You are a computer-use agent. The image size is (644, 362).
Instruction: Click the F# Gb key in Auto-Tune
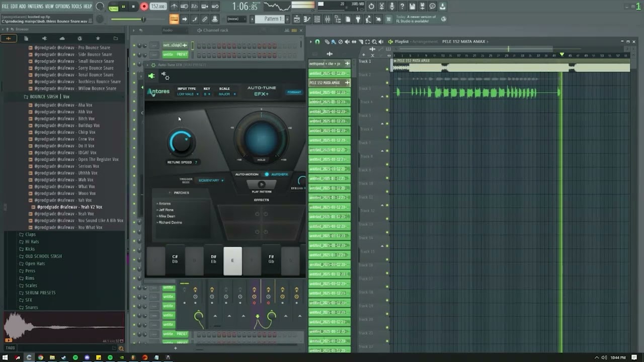(271, 259)
